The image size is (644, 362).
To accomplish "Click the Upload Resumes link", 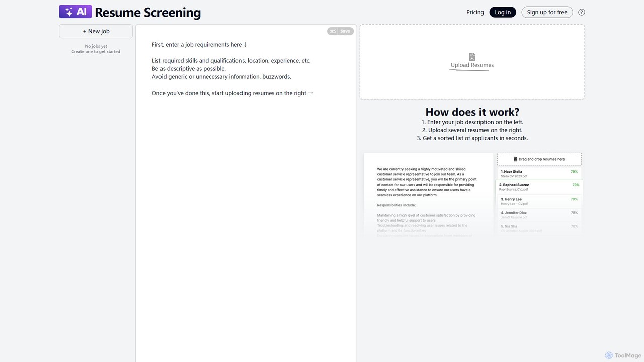I will 472,65.
